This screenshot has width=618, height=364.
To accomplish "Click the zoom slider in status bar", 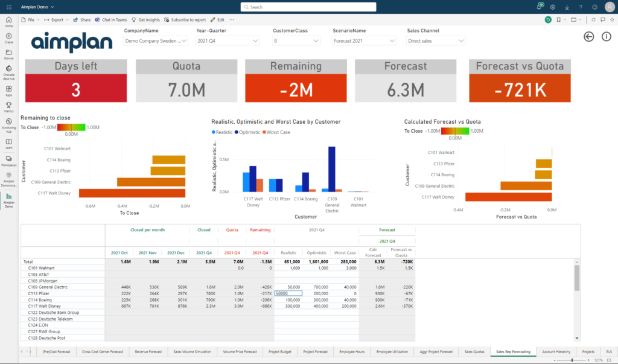I will pyautogui.click(x=572, y=360).
